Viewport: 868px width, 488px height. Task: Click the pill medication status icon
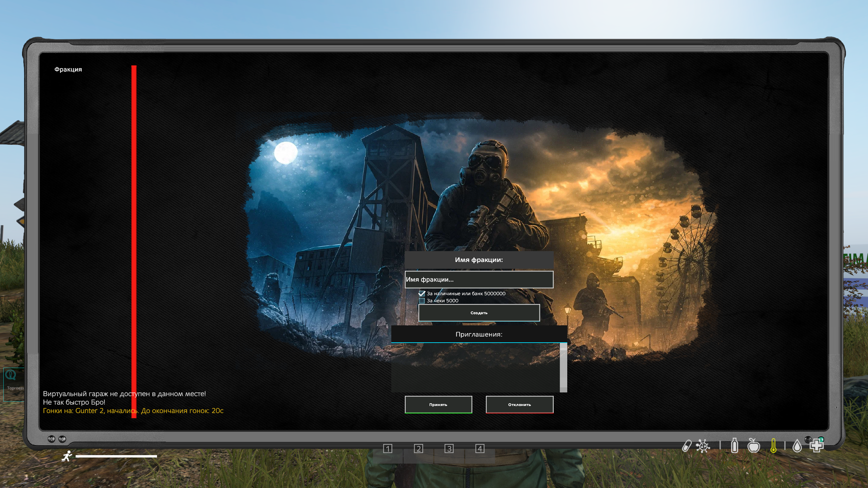click(687, 446)
